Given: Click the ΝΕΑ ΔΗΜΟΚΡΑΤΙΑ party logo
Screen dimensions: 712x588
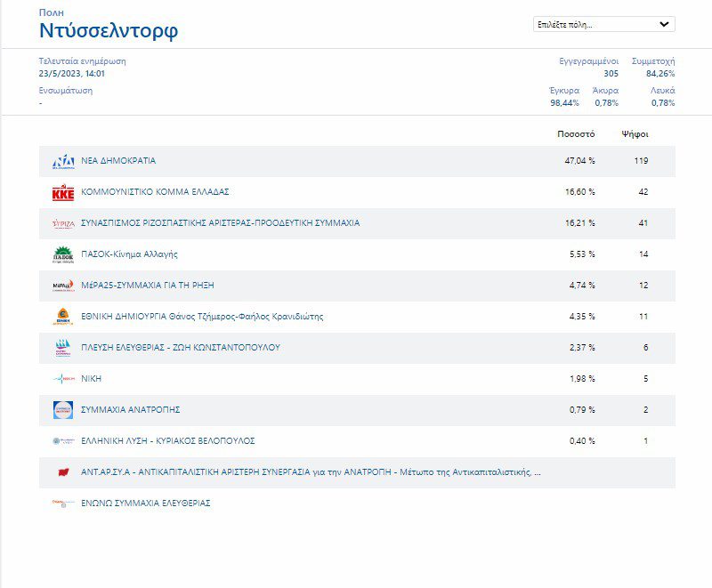Looking at the screenshot, I should [63, 162].
